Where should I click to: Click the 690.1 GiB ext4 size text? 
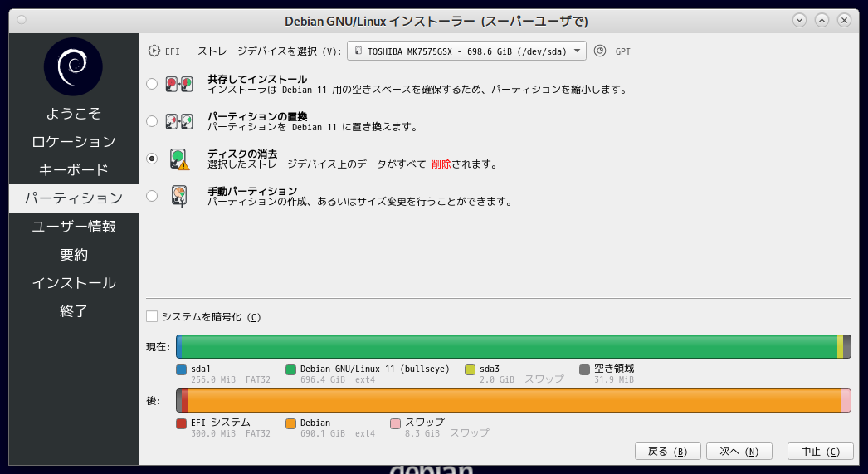click(338, 433)
